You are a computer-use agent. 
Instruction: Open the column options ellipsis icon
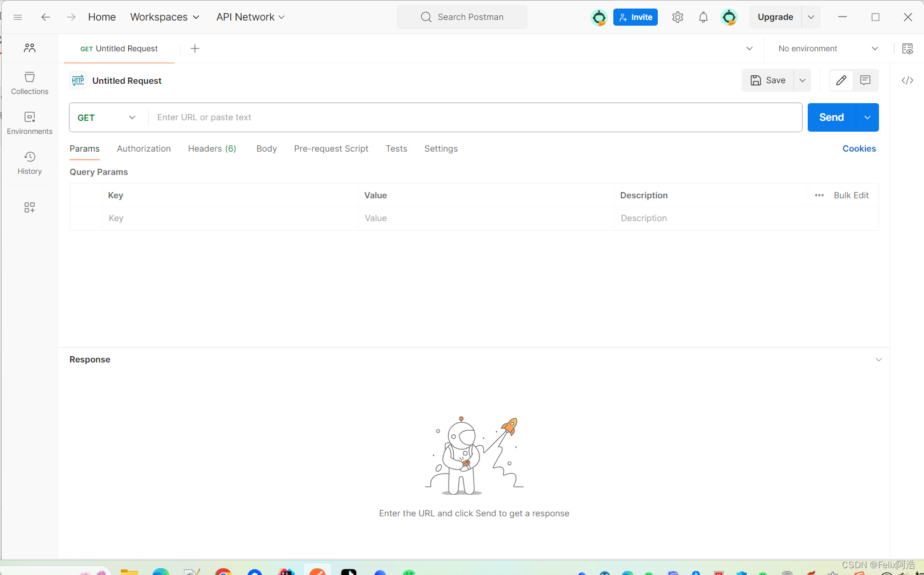point(819,195)
